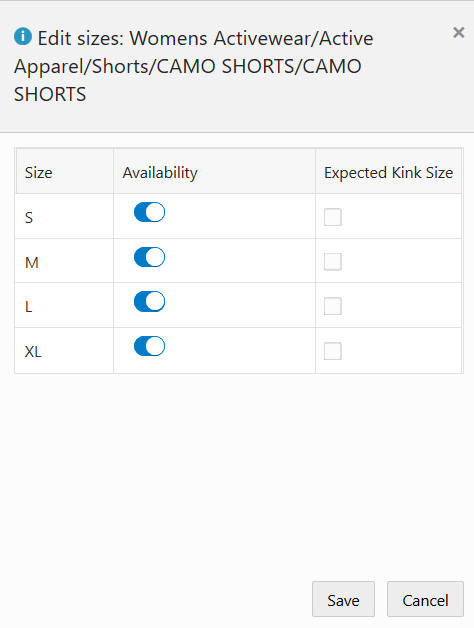
Task: Close the Edit sizes dialog with X
Action: [458, 32]
